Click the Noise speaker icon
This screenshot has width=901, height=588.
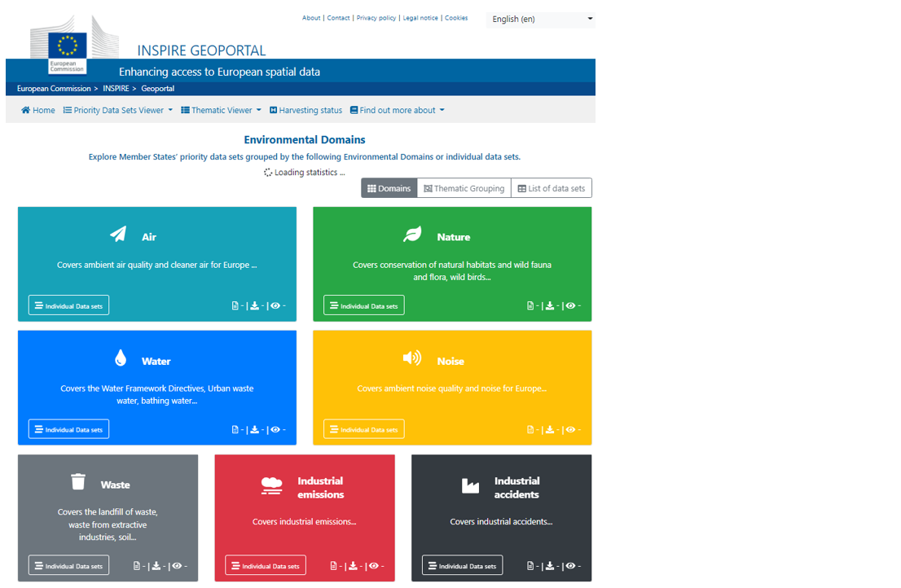pos(412,358)
